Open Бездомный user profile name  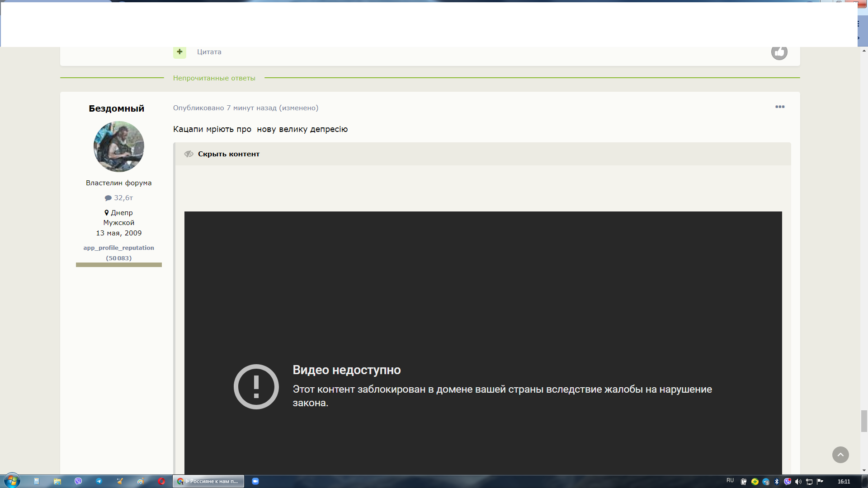(116, 108)
